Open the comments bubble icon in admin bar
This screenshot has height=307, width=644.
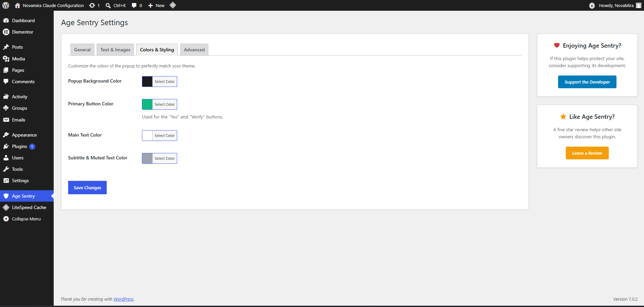pos(134,5)
